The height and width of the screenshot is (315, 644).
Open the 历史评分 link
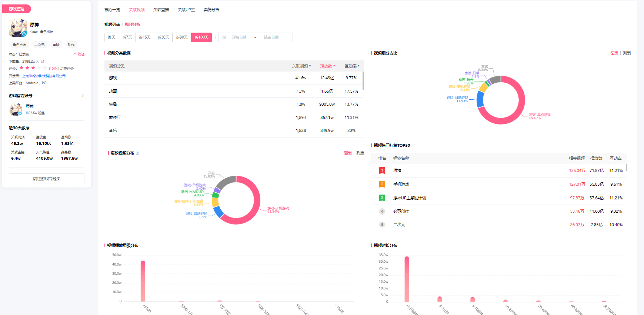click(67, 69)
